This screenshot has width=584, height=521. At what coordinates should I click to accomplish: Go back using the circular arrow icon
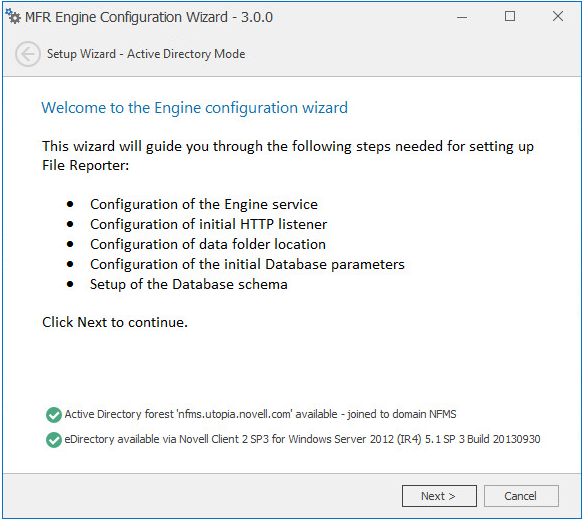coord(28,54)
